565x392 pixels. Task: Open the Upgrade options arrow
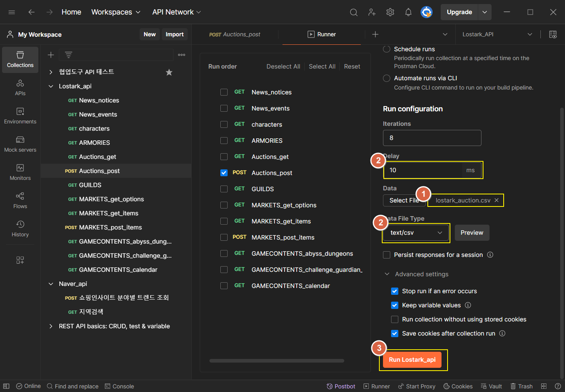[x=485, y=12]
